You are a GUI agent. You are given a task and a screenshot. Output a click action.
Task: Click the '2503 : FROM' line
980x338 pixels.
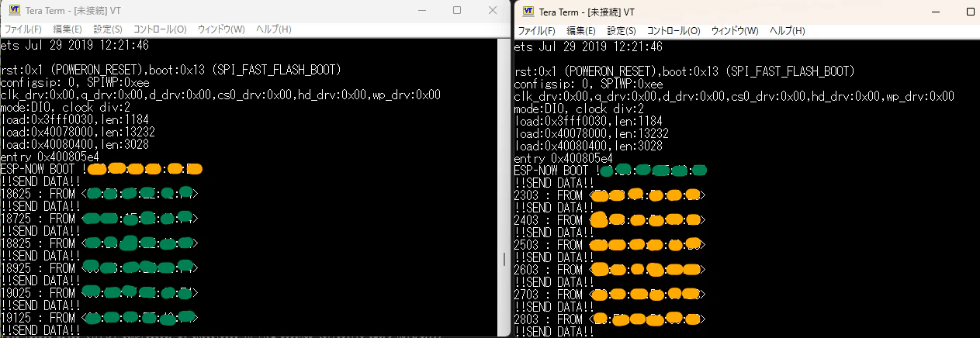[610, 245]
